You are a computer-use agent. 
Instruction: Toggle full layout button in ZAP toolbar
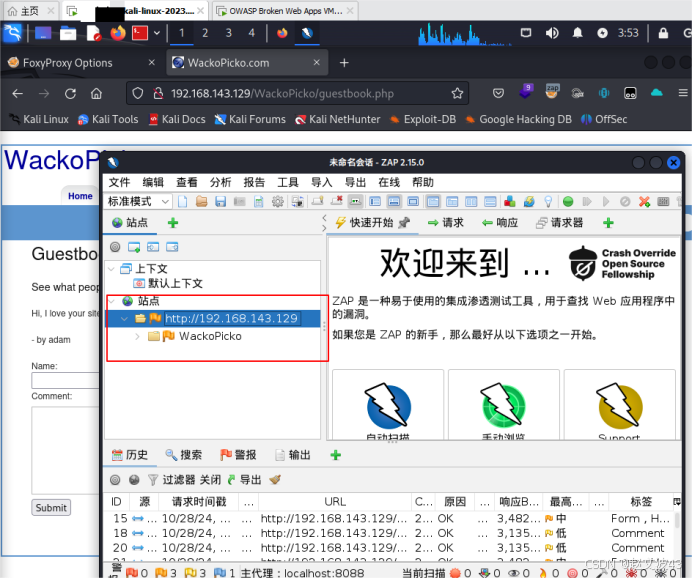tap(414, 202)
